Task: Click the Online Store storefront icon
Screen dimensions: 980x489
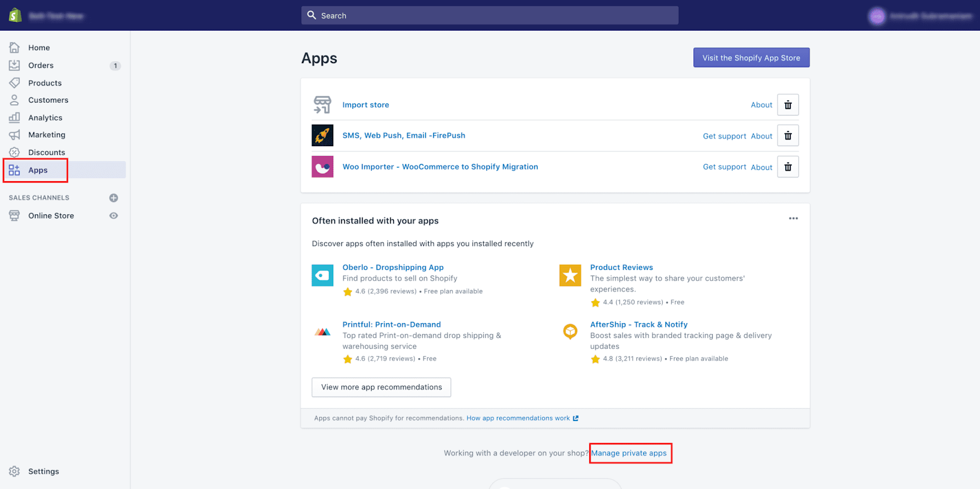Action: (14, 215)
